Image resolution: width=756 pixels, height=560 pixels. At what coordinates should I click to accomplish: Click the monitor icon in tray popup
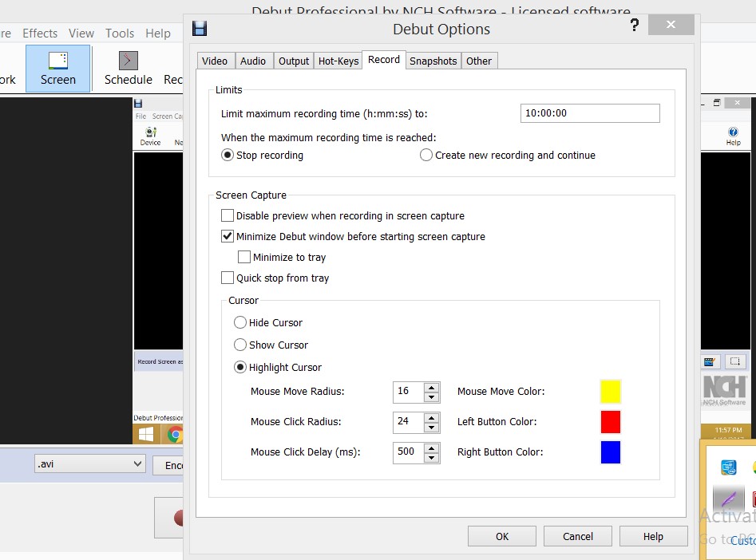[x=729, y=467]
